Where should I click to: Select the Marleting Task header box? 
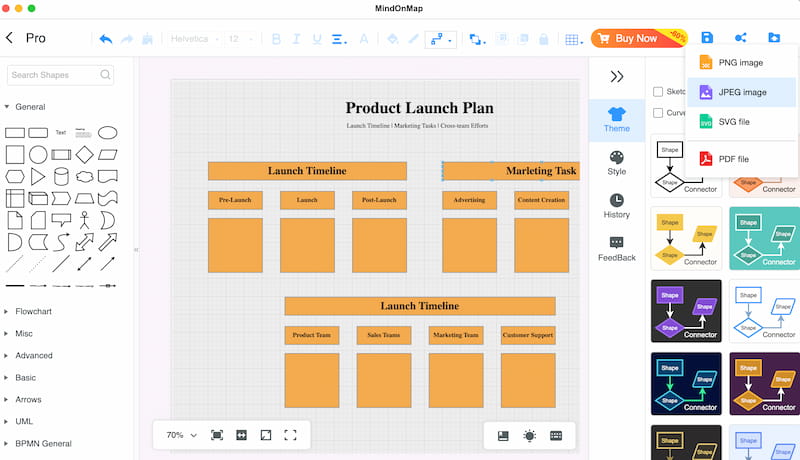(x=511, y=171)
